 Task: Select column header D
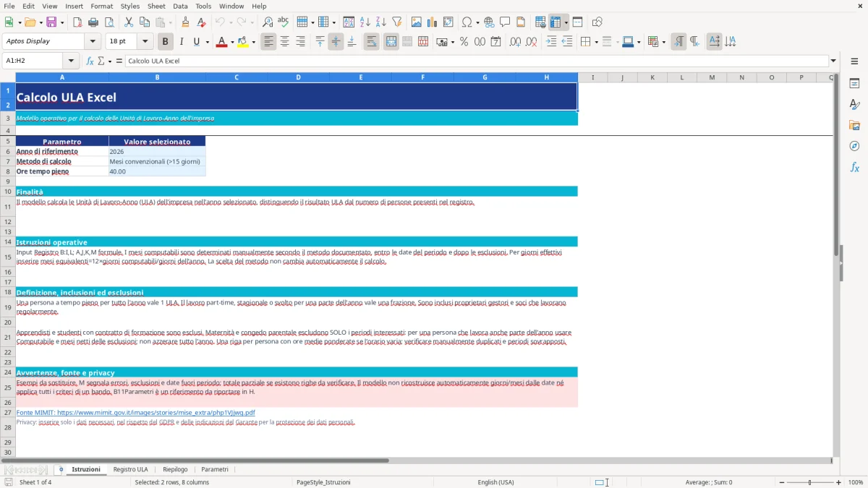(299, 77)
